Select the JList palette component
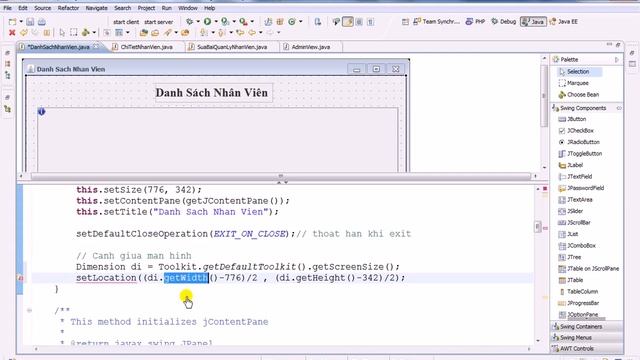This screenshot has width=640, height=360. pyautogui.click(x=568, y=234)
